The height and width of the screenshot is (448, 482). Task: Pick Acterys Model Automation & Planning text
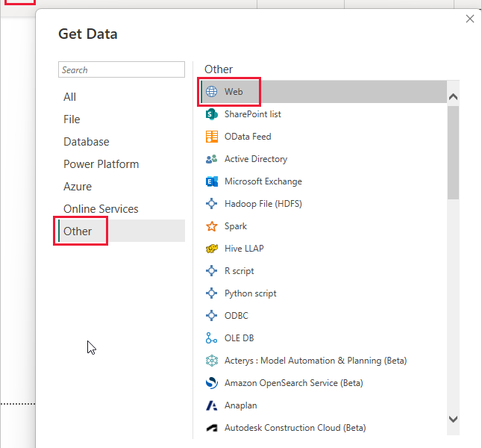point(316,361)
